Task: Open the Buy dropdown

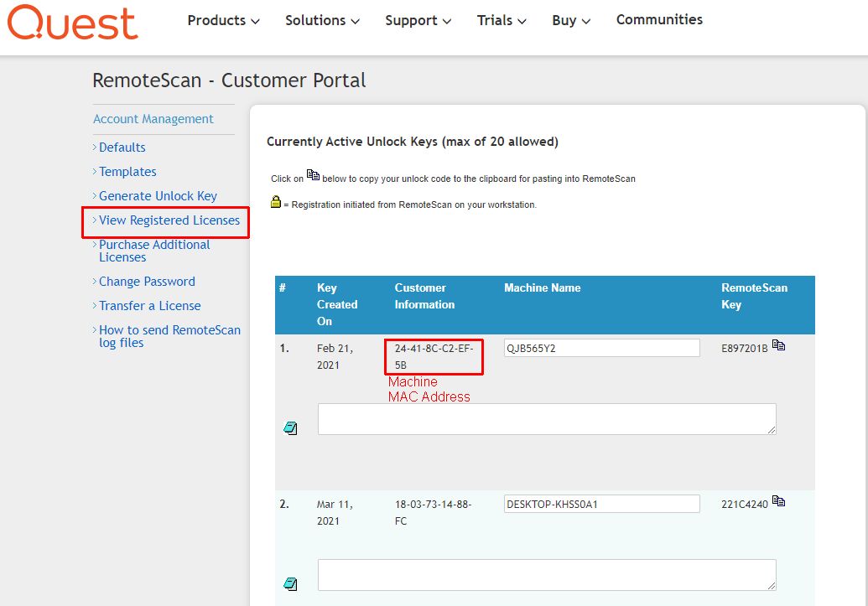Action: tap(569, 19)
